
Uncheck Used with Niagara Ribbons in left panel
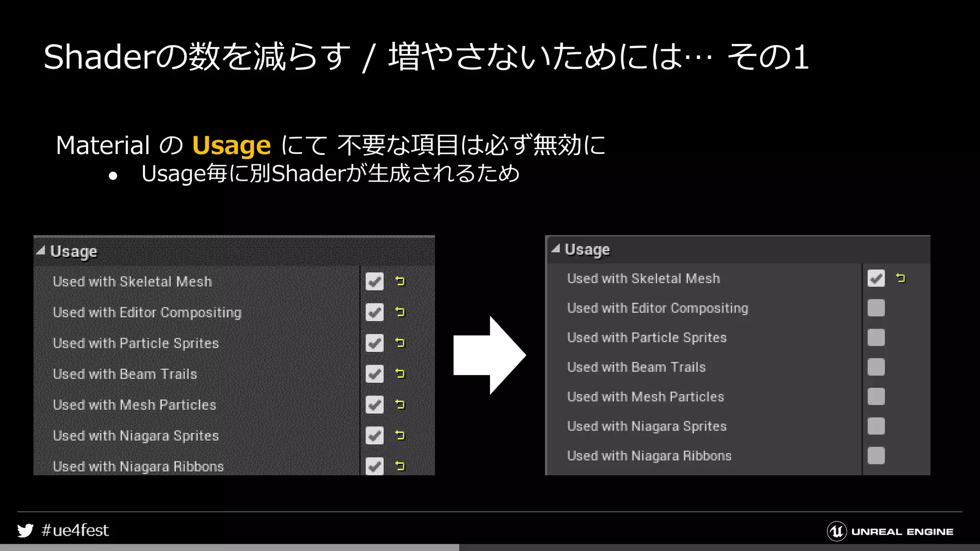[375, 466]
